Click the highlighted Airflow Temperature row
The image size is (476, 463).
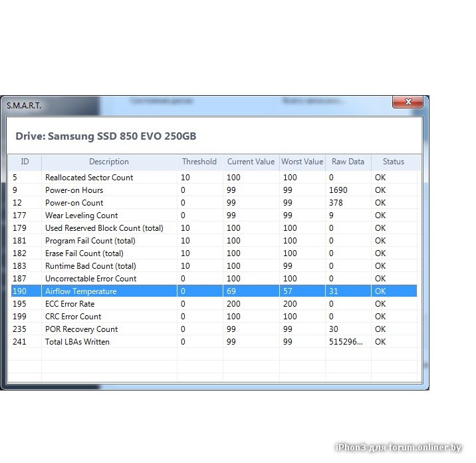pos(213,291)
